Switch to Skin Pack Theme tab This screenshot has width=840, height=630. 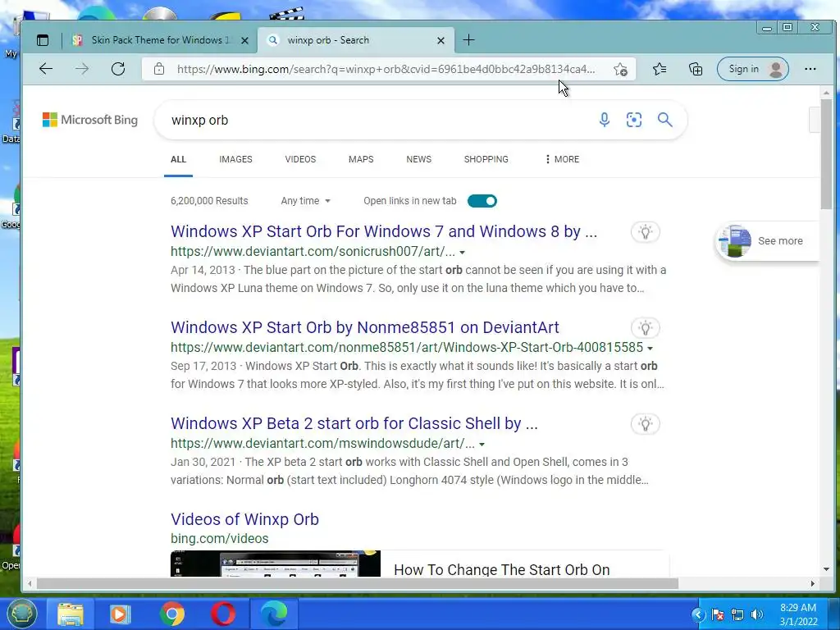(x=159, y=40)
